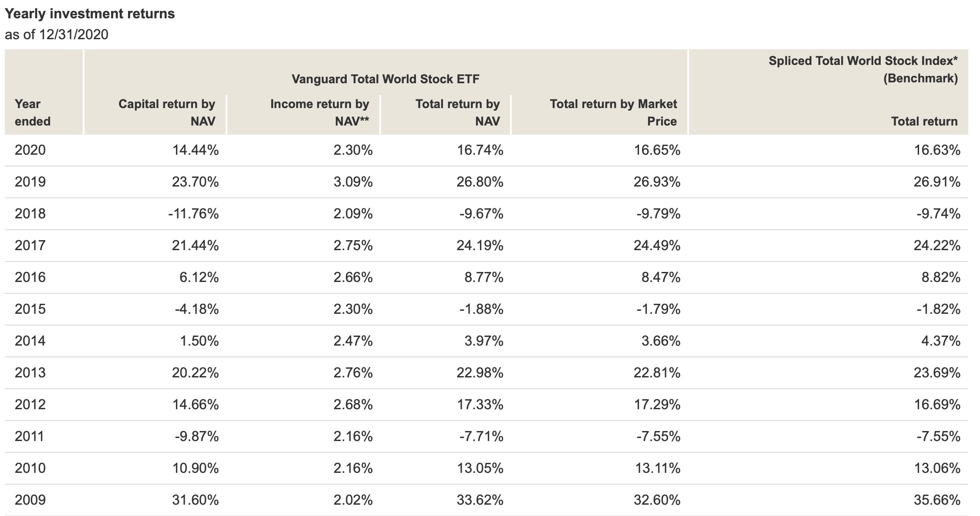The width and height of the screenshot is (980, 516).
Task: Click the 'Income return by NAV**' header
Action: point(319,112)
